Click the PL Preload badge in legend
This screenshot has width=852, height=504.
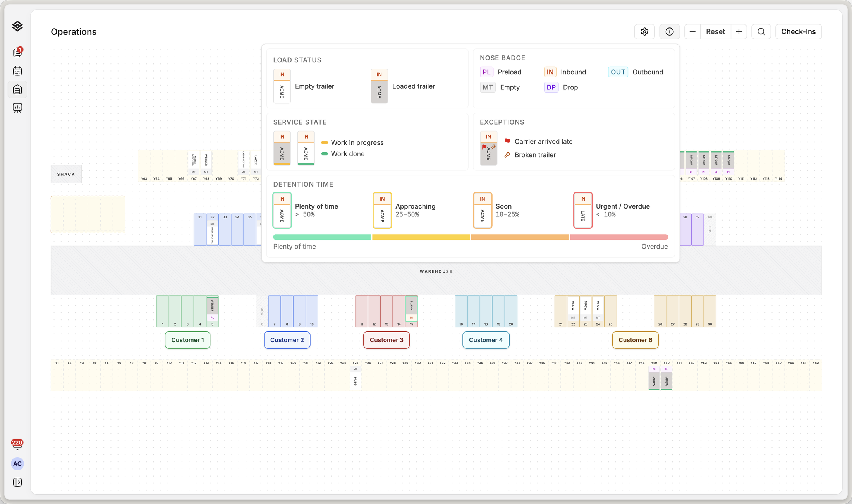486,72
